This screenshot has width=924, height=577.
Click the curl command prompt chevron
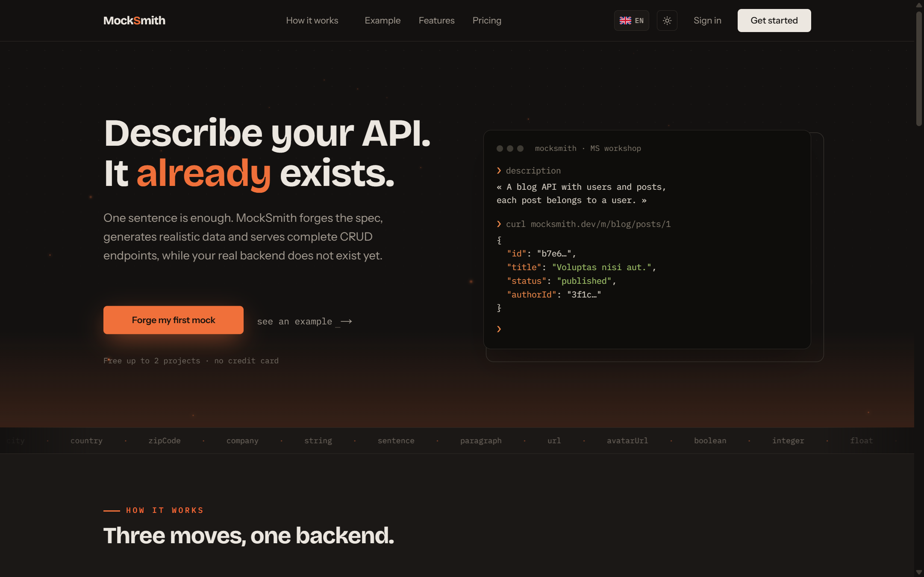[x=499, y=224]
